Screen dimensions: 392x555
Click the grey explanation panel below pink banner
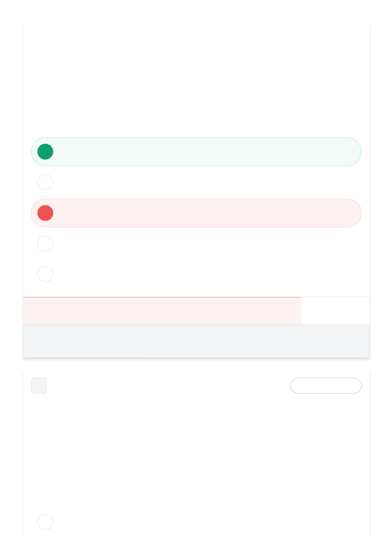pos(196,341)
